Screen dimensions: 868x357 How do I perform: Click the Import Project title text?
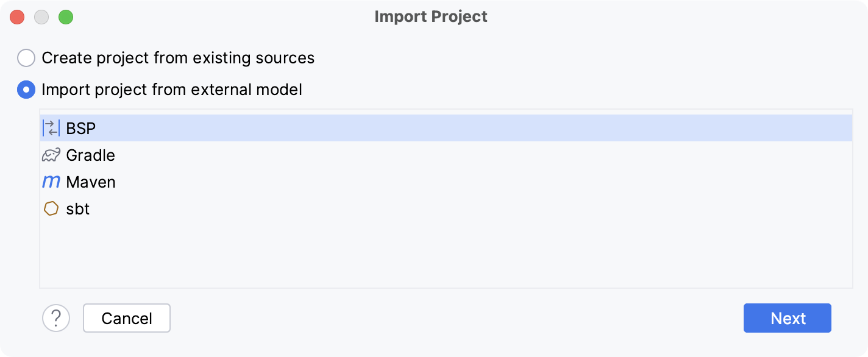[431, 16]
